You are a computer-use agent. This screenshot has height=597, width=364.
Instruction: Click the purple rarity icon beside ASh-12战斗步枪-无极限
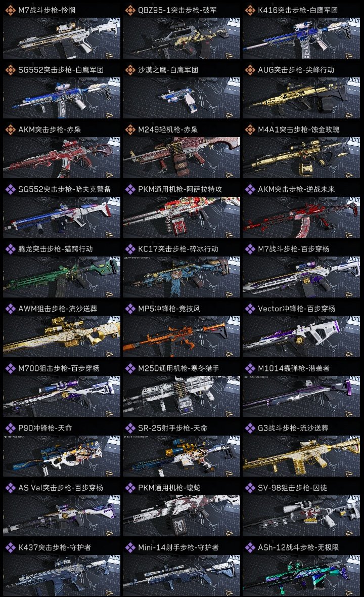click(250, 547)
